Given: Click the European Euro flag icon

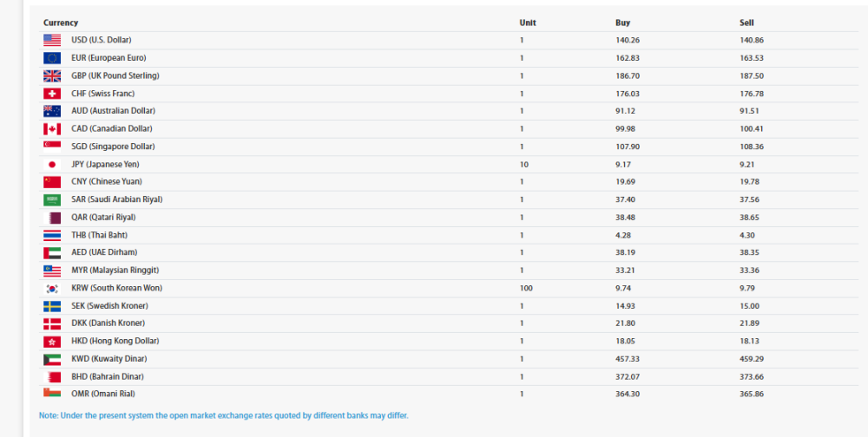Looking at the screenshot, I should [x=52, y=58].
